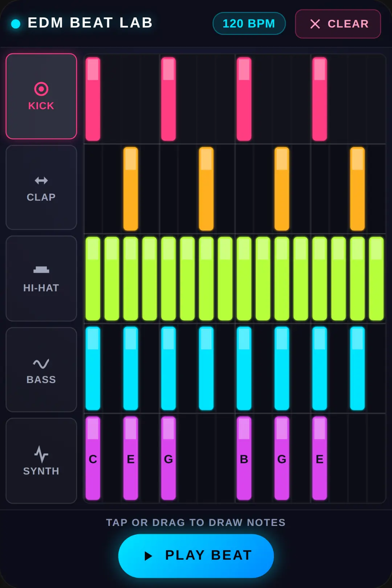Add synth note on empty last step
This screenshot has width=392, height=588.
pyautogui.click(x=376, y=458)
